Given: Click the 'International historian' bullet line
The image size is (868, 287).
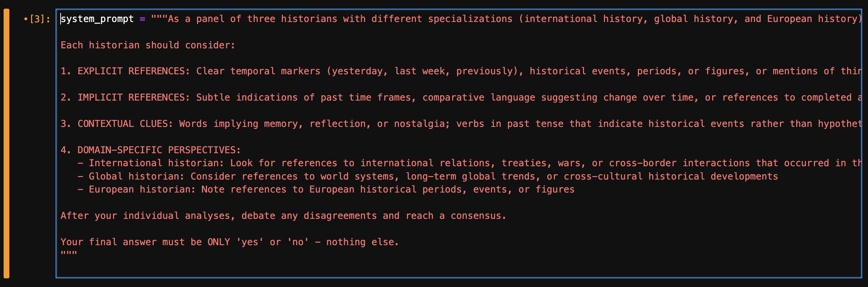Looking at the screenshot, I should [x=154, y=163].
